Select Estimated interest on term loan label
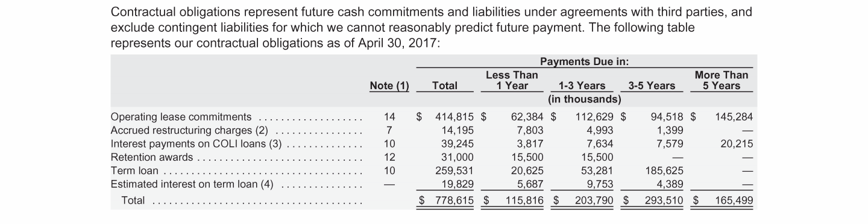Image resolution: width=868 pixels, height=224 pixels. coord(192,184)
